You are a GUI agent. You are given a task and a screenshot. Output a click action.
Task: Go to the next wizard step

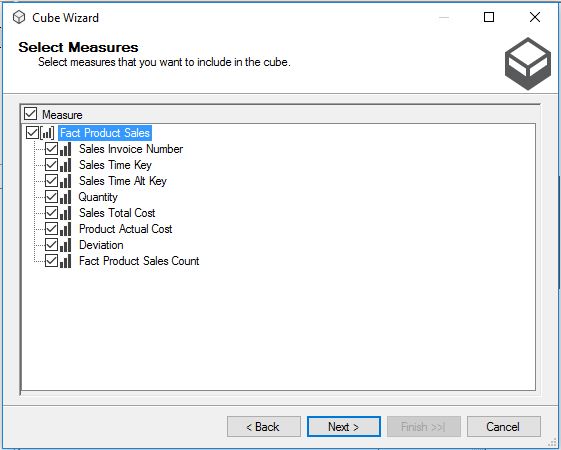[343, 426]
